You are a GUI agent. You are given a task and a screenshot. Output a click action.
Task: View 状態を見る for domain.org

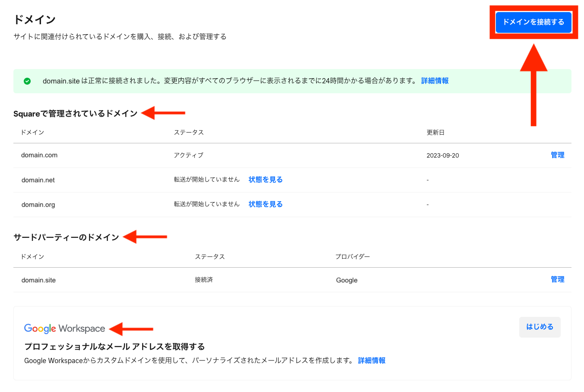265,204
